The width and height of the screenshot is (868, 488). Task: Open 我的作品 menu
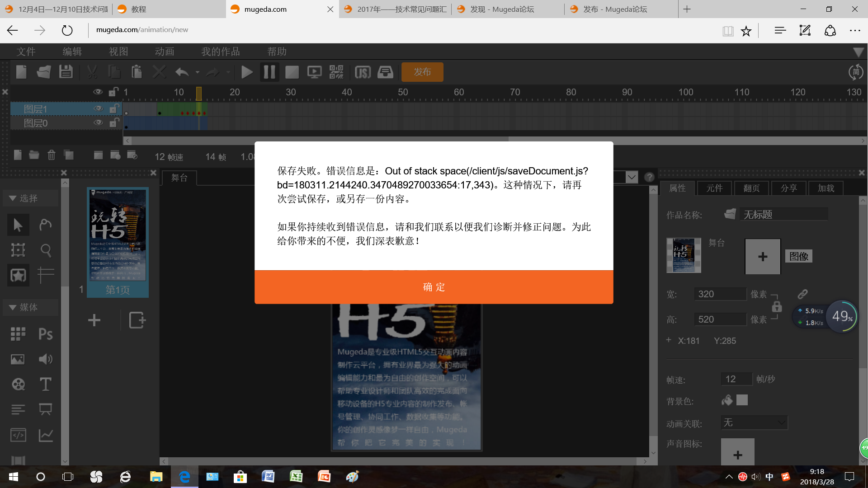pyautogui.click(x=221, y=52)
